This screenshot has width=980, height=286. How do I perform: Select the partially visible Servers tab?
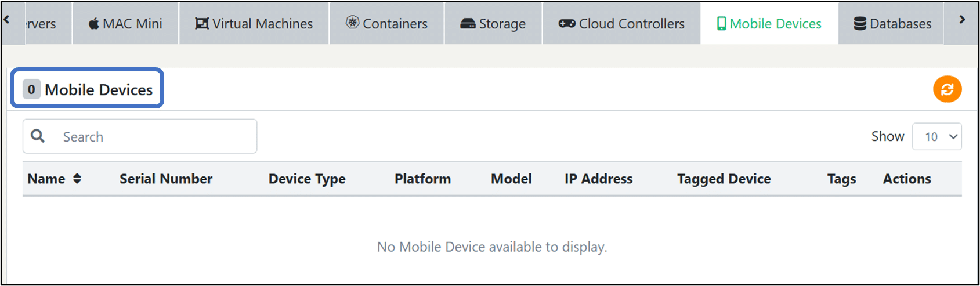coord(41,24)
